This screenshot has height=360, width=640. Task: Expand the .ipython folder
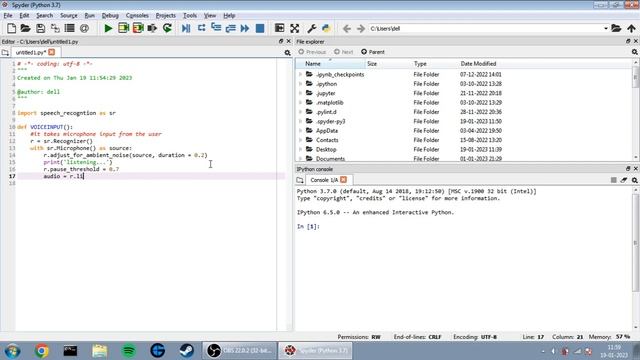pyautogui.click(x=301, y=84)
